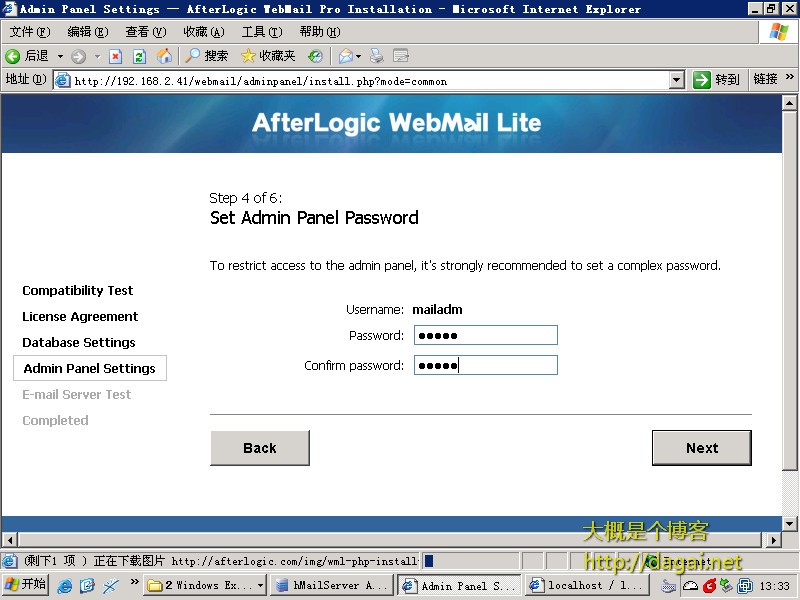Open the 文件(F) menu

[x=30, y=32]
